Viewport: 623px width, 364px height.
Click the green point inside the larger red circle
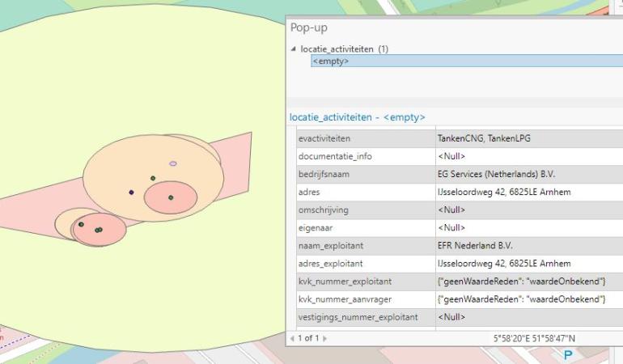click(171, 197)
